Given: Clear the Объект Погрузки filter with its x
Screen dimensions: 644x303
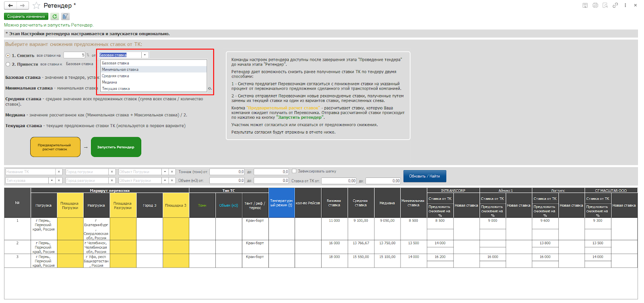Looking at the screenshot, I should point(172,172).
